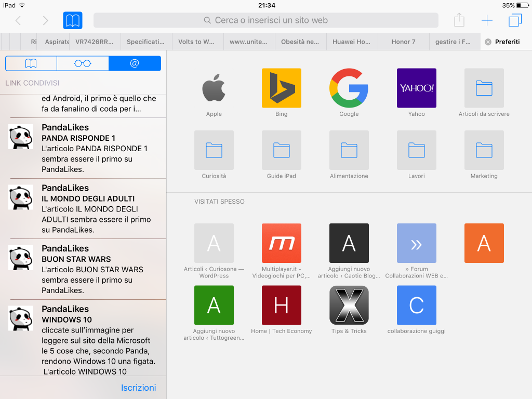Select the Shared Links @ segment

135,63
